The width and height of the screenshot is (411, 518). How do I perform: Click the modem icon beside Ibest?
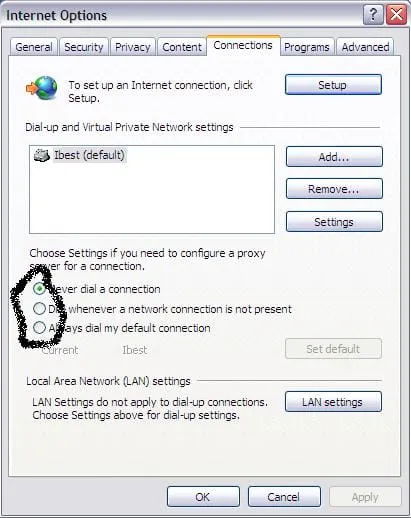pos(42,155)
